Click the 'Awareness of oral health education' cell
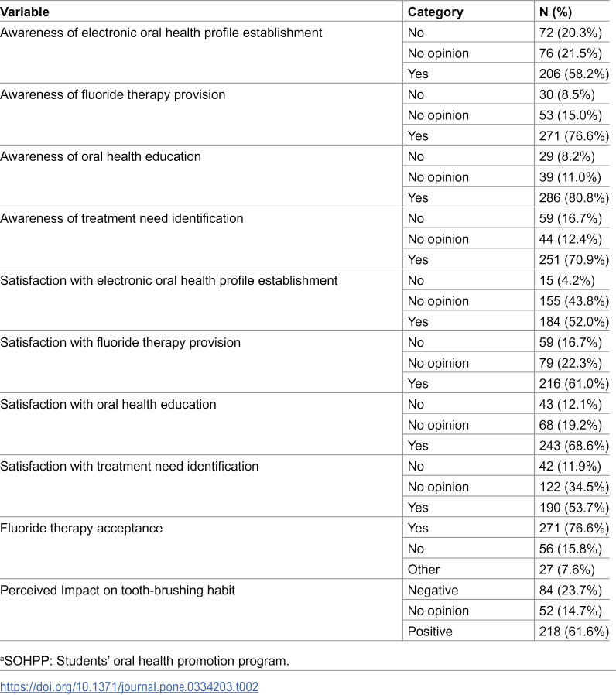Image resolution: width=616 pixels, height=695 pixels. (101, 157)
